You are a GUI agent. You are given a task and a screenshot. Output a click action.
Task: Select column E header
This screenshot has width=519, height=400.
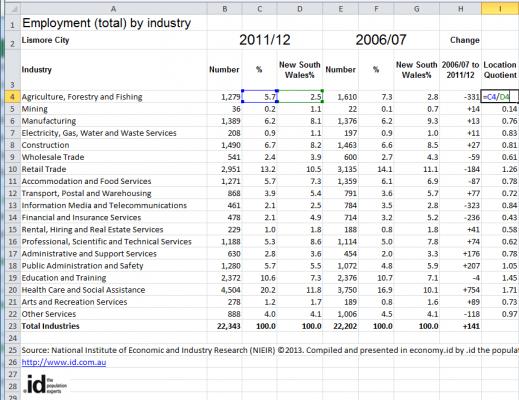coord(341,9)
